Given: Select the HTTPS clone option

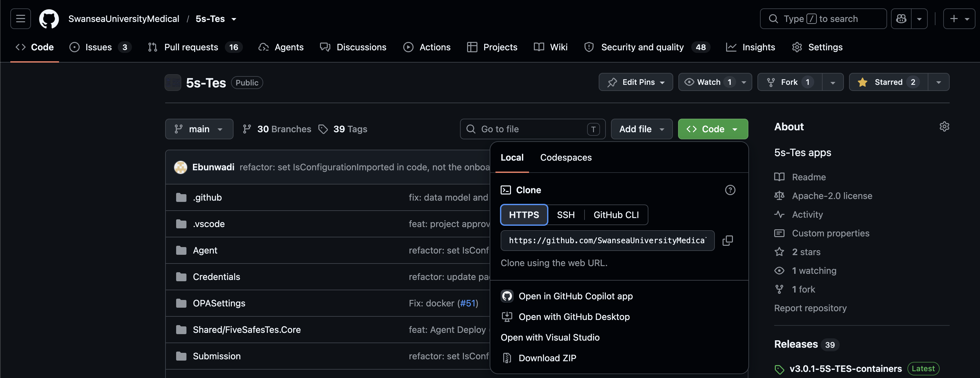Looking at the screenshot, I should click(524, 215).
